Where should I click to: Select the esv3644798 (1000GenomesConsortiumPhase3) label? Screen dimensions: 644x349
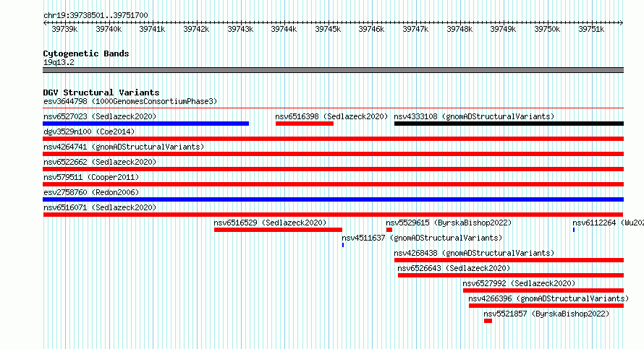click(130, 101)
